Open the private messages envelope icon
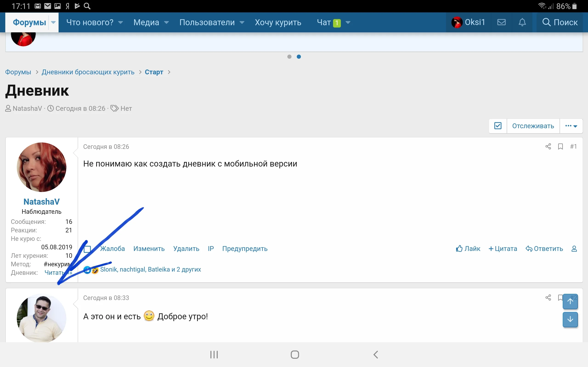The height and width of the screenshot is (367, 588). point(501,22)
